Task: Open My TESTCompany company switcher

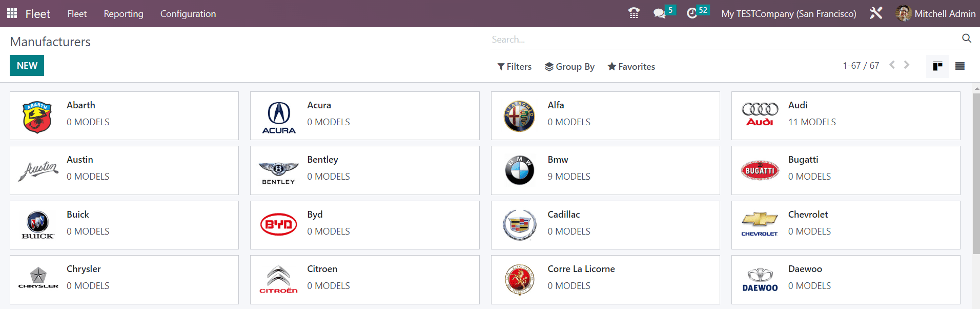Action: click(x=789, y=14)
